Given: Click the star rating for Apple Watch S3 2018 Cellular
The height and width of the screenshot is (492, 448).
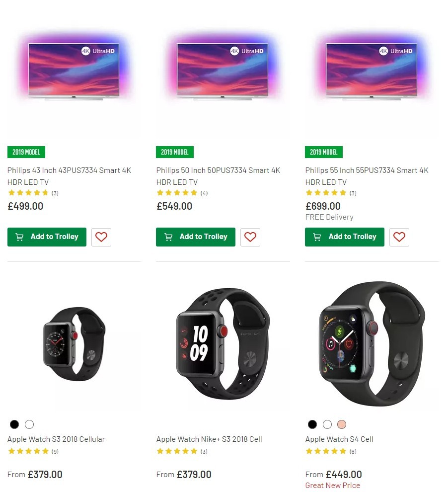Looking at the screenshot, I should pos(28,451).
